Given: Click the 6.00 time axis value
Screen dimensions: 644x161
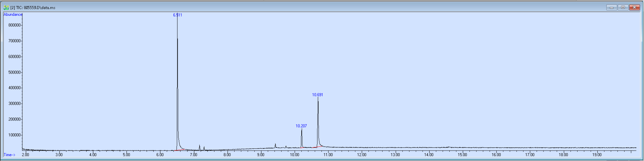Looking at the screenshot, I should [160, 155].
